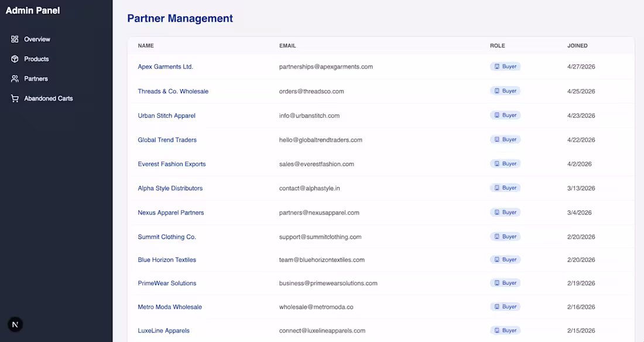Click email wholesale@metromoda.co

tap(316, 307)
